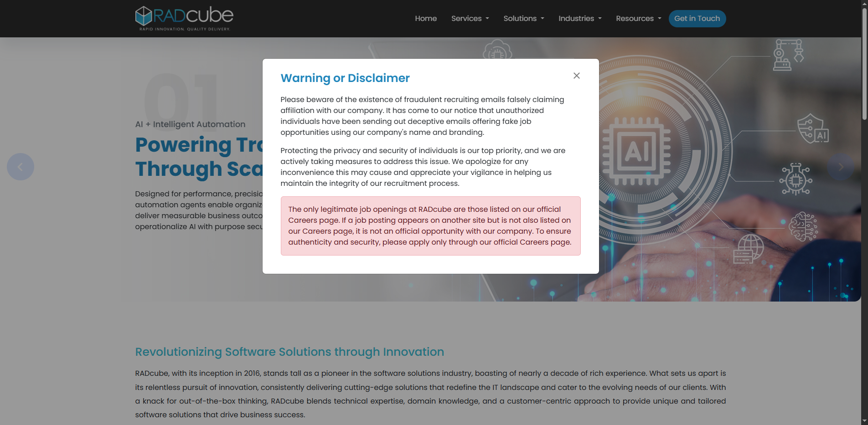Click the "AI + Intelligent Automation" slide subtitle

click(x=190, y=124)
